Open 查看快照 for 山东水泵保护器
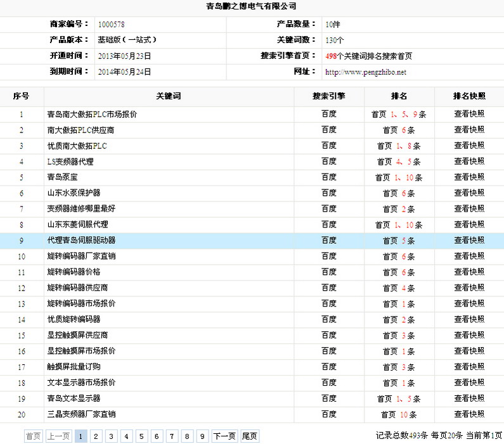504x444 pixels. click(x=469, y=193)
